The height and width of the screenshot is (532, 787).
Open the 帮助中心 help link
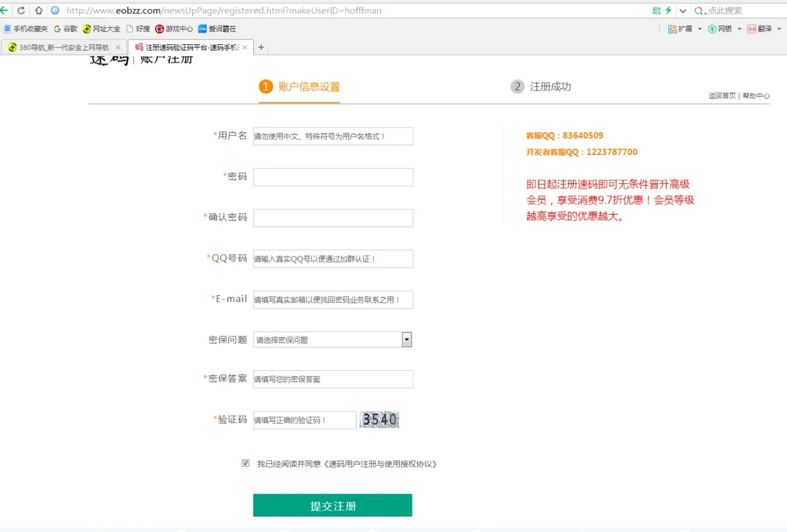[756, 96]
